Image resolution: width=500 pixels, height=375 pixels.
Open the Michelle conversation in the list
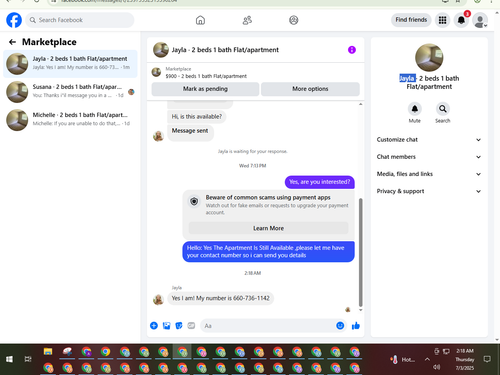click(x=70, y=120)
